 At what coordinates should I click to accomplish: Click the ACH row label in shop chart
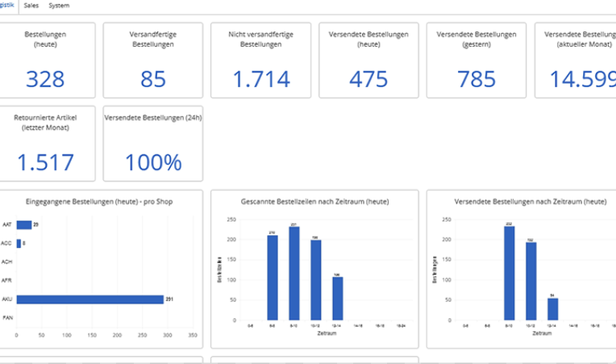(6, 262)
